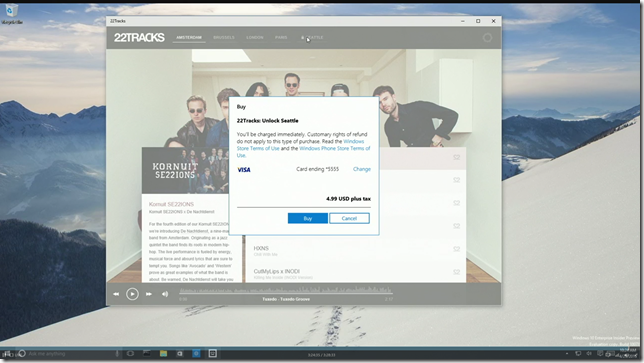
Task: Open the Recycle Bin desktop icon
Action: point(11,14)
